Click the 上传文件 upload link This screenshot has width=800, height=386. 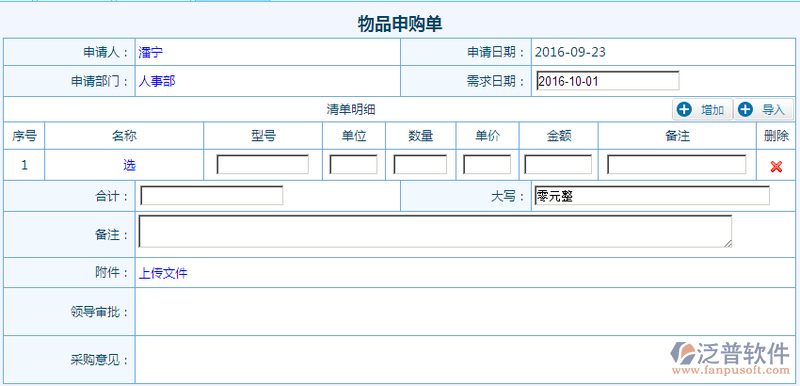pos(163,273)
